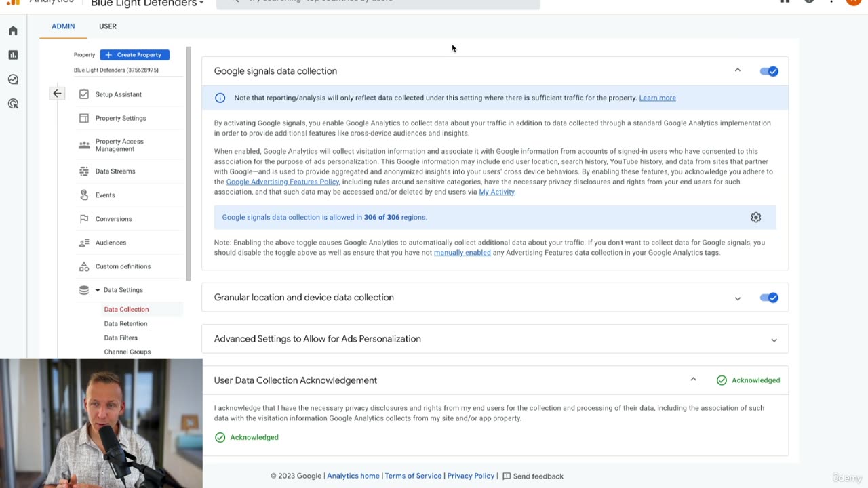868x488 pixels.
Task: Open the Learn more link
Action: tap(657, 98)
